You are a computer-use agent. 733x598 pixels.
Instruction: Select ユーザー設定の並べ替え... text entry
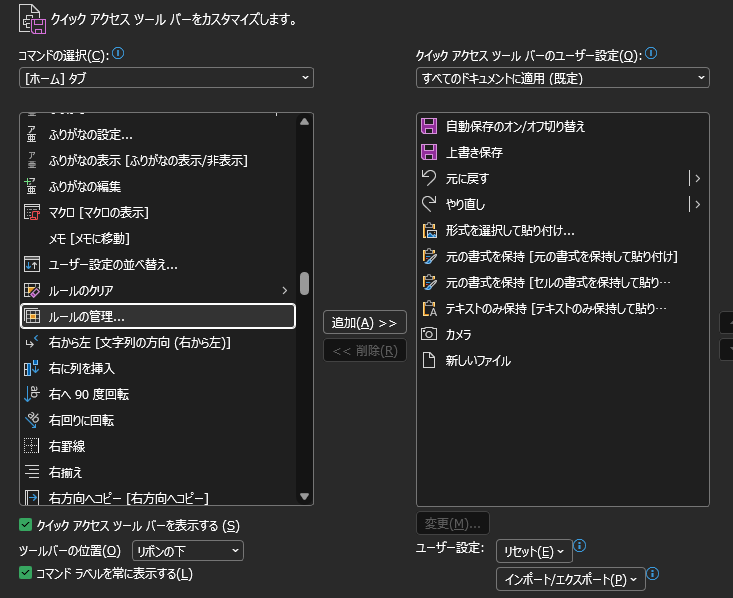(x=113, y=265)
